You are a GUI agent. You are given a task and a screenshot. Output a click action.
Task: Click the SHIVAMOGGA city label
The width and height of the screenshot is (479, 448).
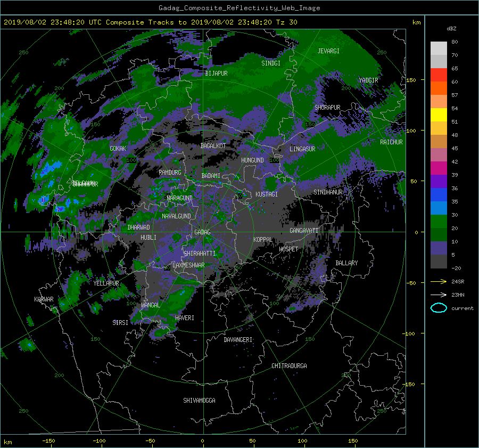[199, 400]
